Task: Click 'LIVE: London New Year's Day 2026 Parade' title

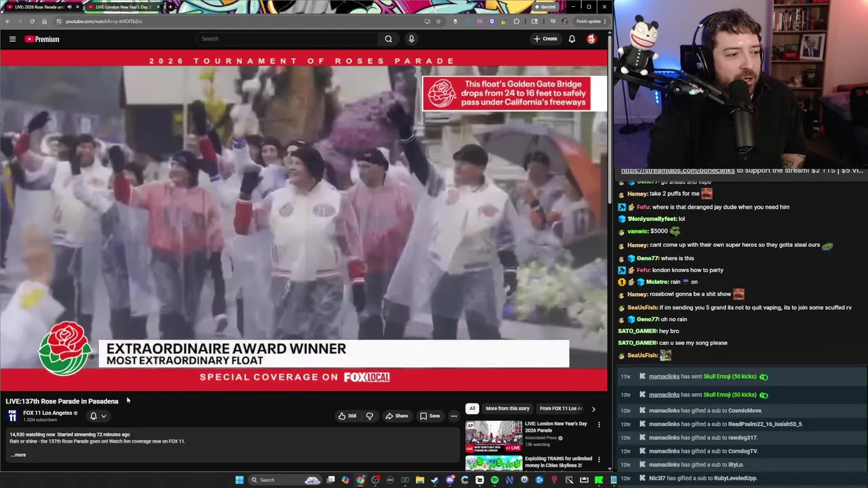Action: [x=556, y=427]
